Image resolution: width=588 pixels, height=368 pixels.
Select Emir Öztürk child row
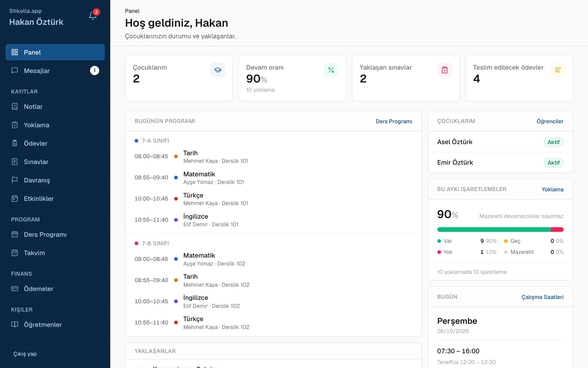pyautogui.click(x=500, y=163)
